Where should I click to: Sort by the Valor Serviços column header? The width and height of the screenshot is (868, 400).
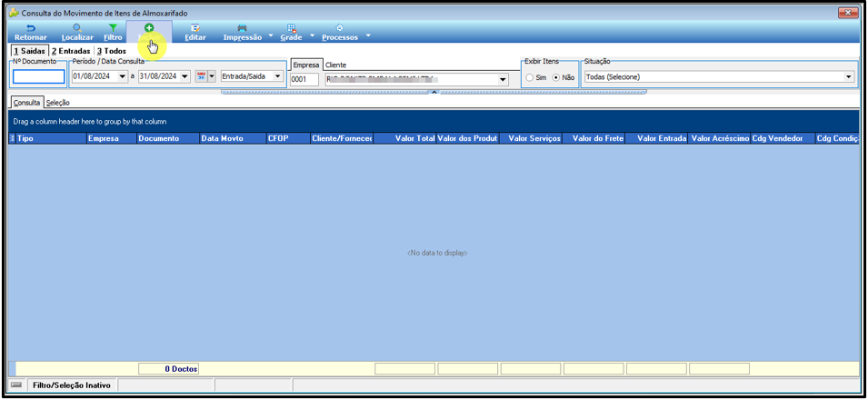click(531, 138)
